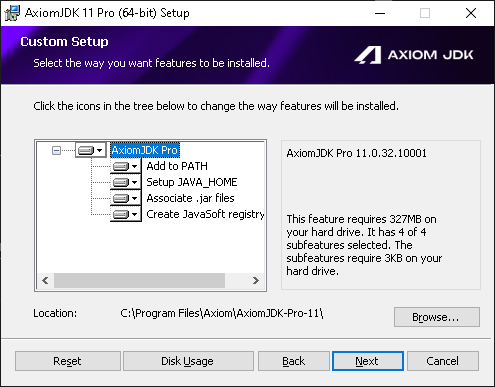Click the Reset button
495x387 pixels.
click(68, 361)
